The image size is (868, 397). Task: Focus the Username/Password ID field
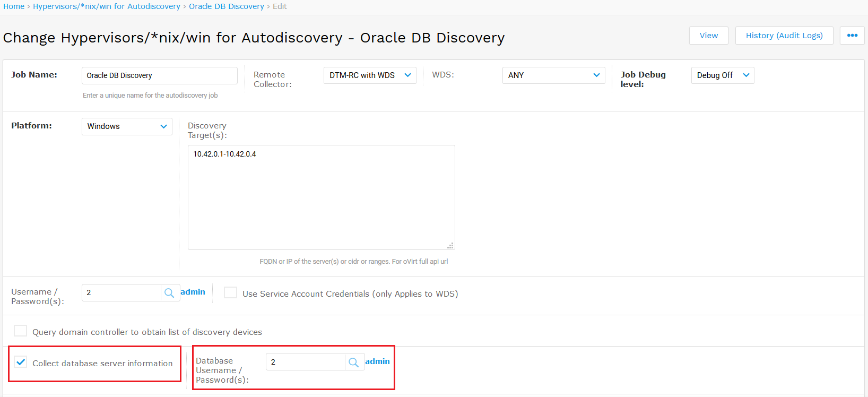(121, 293)
